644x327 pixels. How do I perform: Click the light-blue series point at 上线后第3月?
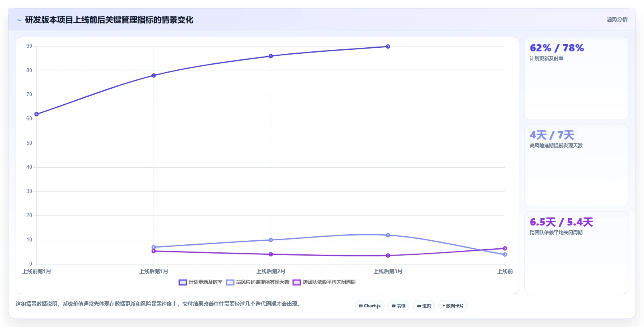[x=388, y=235]
